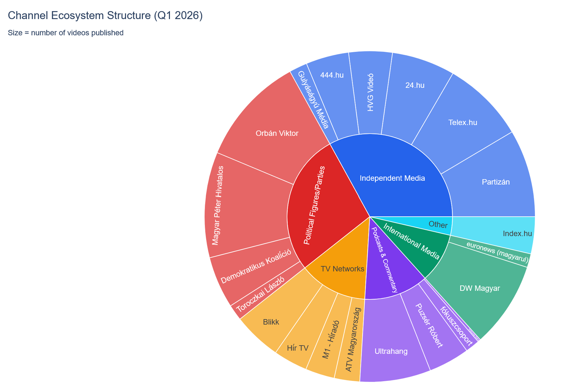The image size is (576, 392).
Task: Expand the Independent Media category segment
Action: [392, 178]
